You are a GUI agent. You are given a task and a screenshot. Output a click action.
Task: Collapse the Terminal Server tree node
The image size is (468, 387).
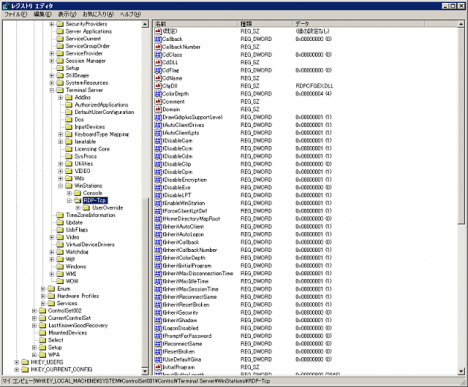(x=52, y=90)
